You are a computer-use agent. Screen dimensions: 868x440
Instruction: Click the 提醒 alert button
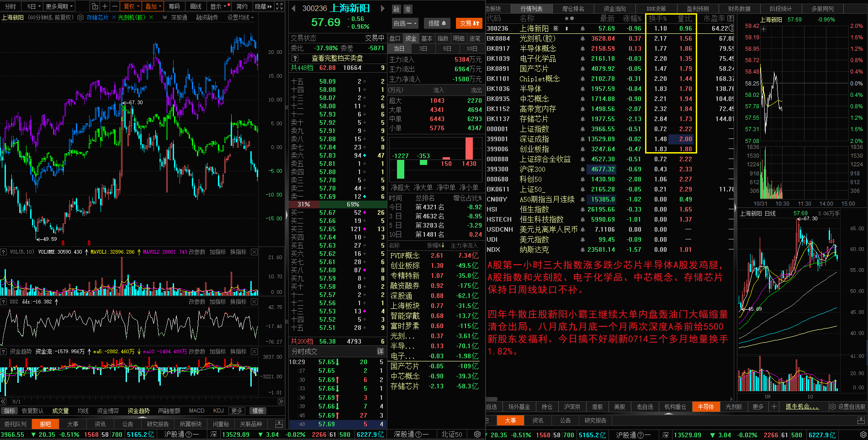(x=437, y=23)
